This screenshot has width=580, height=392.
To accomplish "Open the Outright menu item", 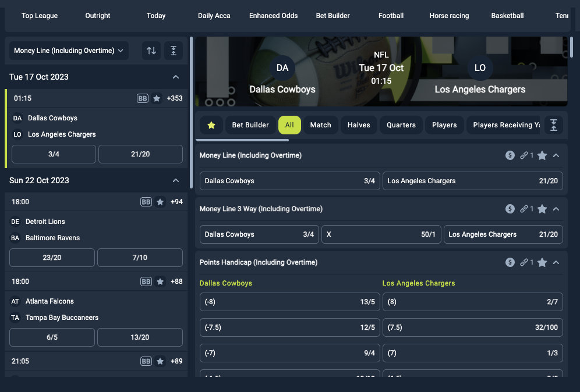I will tap(98, 16).
